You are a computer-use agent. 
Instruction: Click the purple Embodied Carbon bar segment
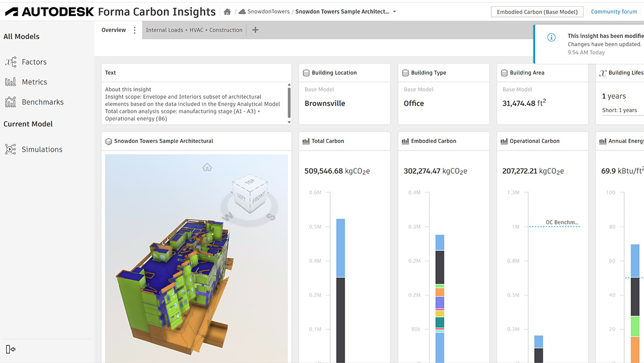pos(440,302)
